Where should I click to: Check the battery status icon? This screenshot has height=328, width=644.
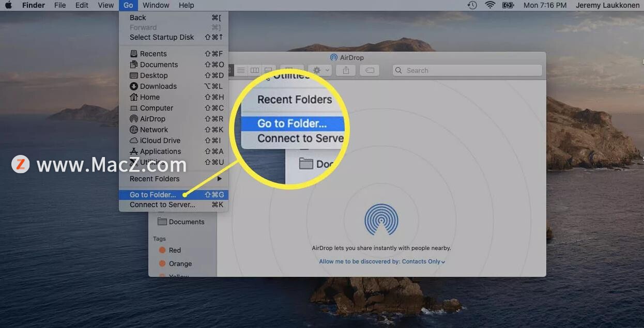click(508, 5)
